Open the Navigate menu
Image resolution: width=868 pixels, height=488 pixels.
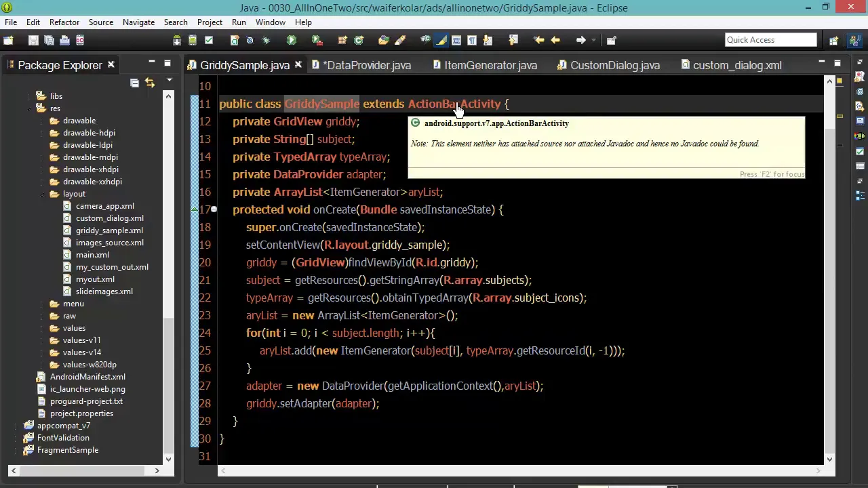point(138,22)
